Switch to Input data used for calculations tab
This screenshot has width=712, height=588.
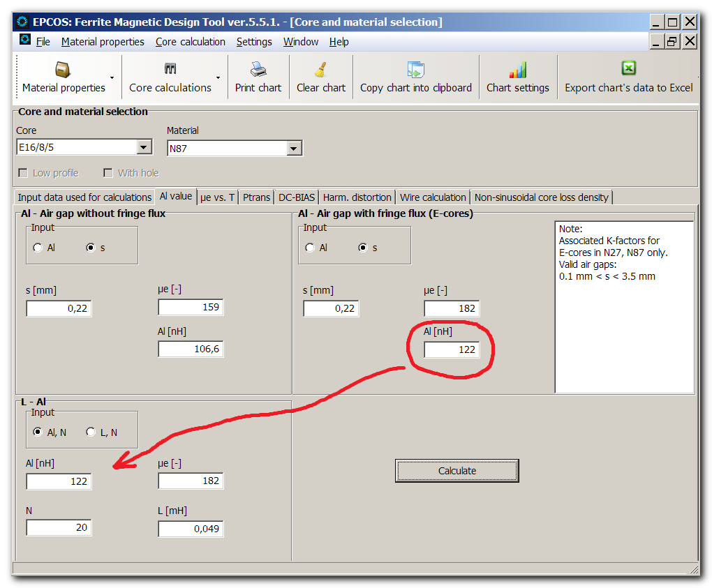pos(84,197)
